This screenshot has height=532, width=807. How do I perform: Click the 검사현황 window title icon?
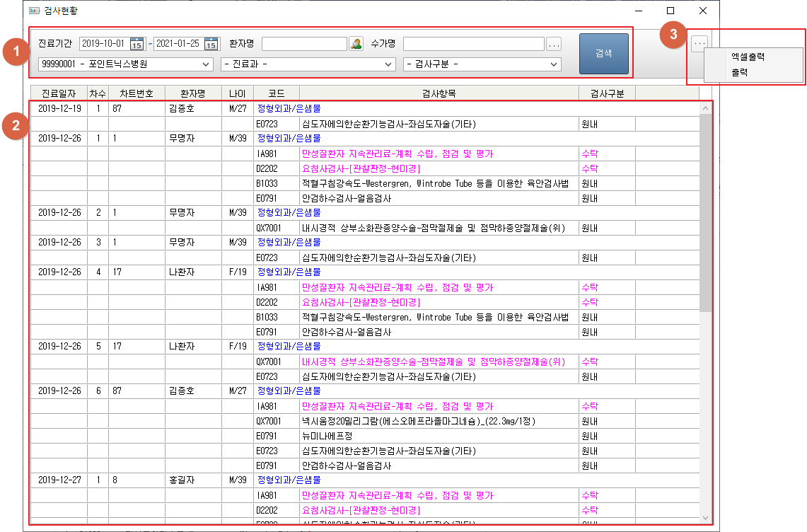33,11
